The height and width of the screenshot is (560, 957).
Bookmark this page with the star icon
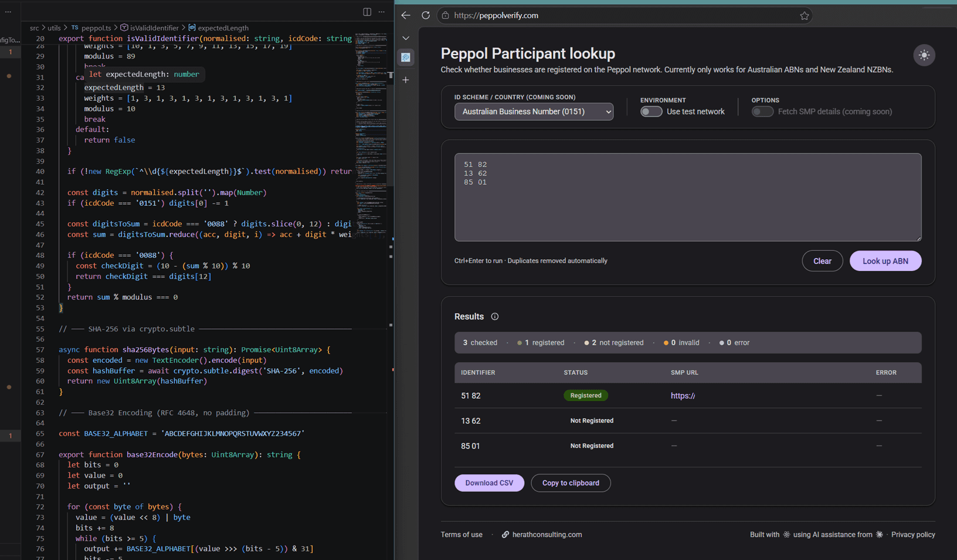point(805,16)
